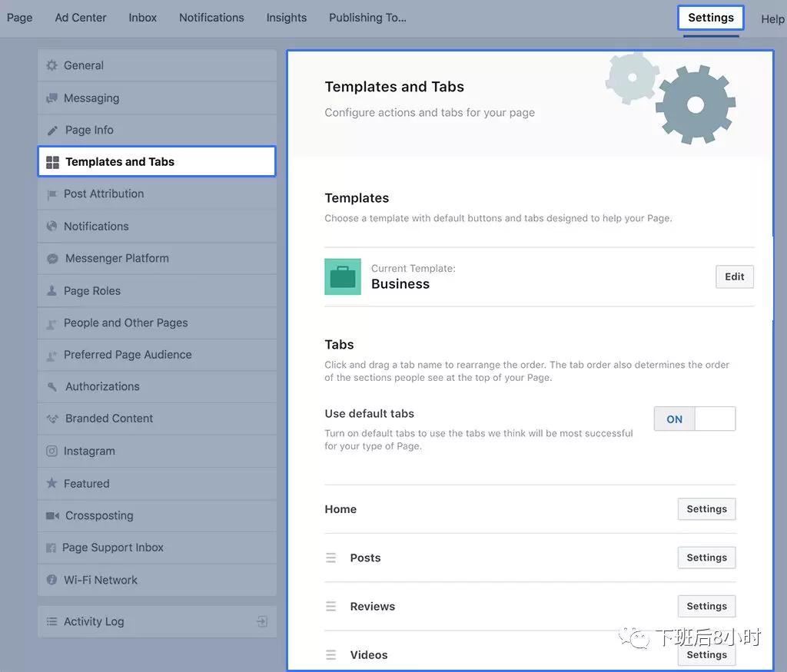
Task: Open the Publishing Tools top menu item
Action: 367,18
